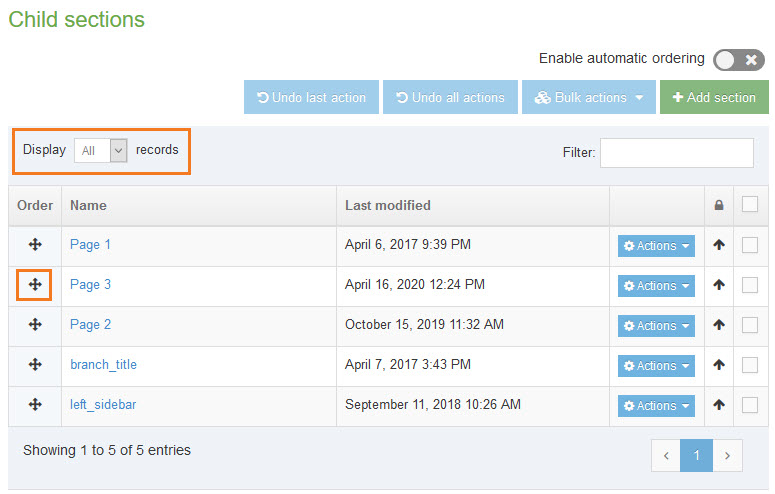775x494 pixels.
Task: Tick the checkbox for branch_title
Action: (x=750, y=365)
